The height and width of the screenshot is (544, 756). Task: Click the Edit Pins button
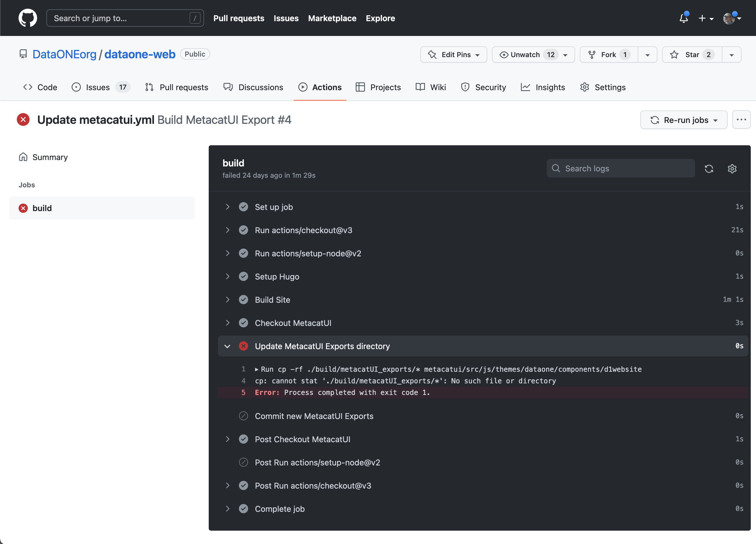pyautogui.click(x=453, y=54)
